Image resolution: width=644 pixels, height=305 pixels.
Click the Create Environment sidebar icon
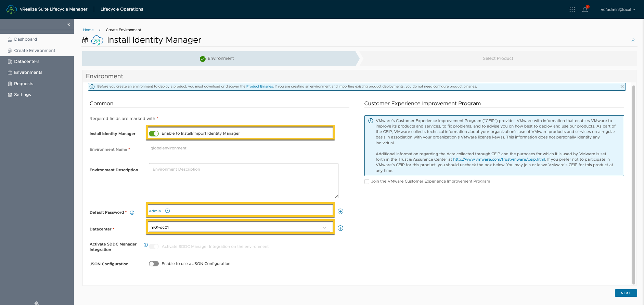coord(10,51)
